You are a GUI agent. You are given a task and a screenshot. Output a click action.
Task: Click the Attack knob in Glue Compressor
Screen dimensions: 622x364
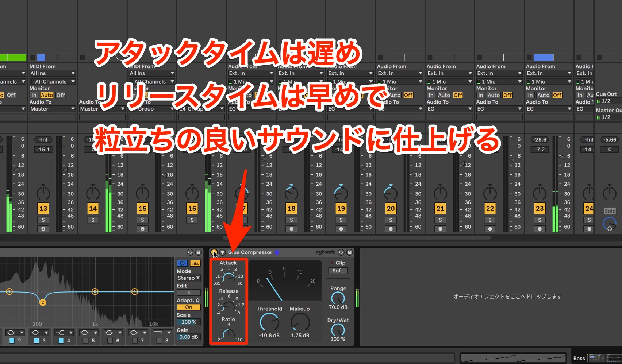pyautogui.click(x=229, y=278)
